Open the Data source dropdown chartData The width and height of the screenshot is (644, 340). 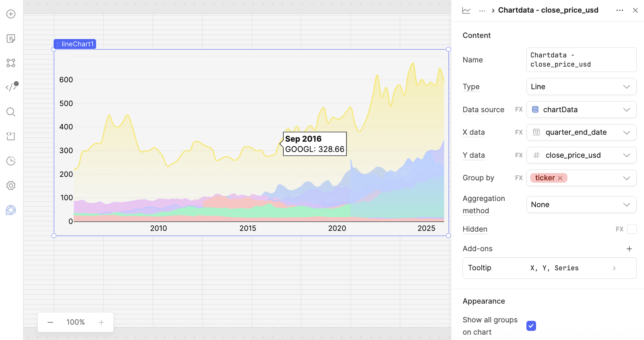pos(581,110)
